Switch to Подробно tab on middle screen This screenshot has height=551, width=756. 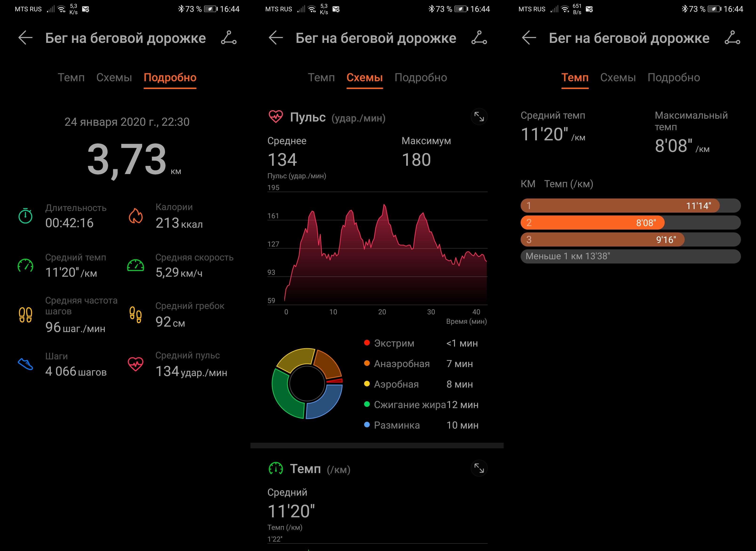coord(421,77)
